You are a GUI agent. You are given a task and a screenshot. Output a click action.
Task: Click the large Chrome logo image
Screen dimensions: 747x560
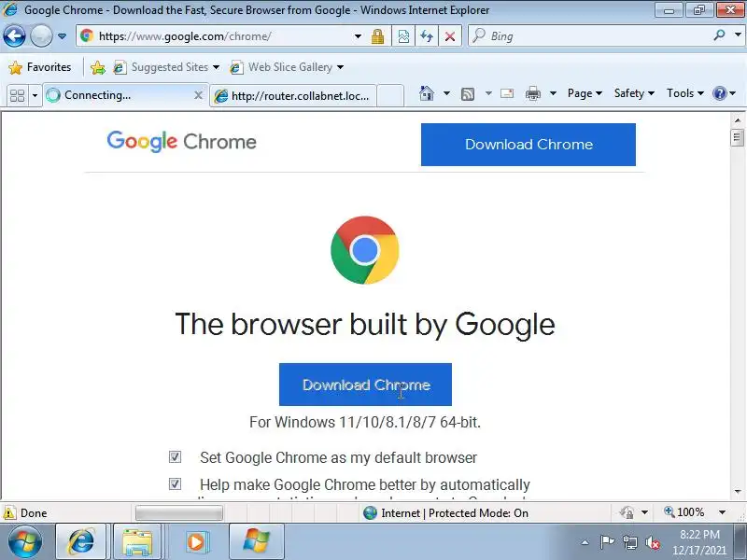coord(365,250)
